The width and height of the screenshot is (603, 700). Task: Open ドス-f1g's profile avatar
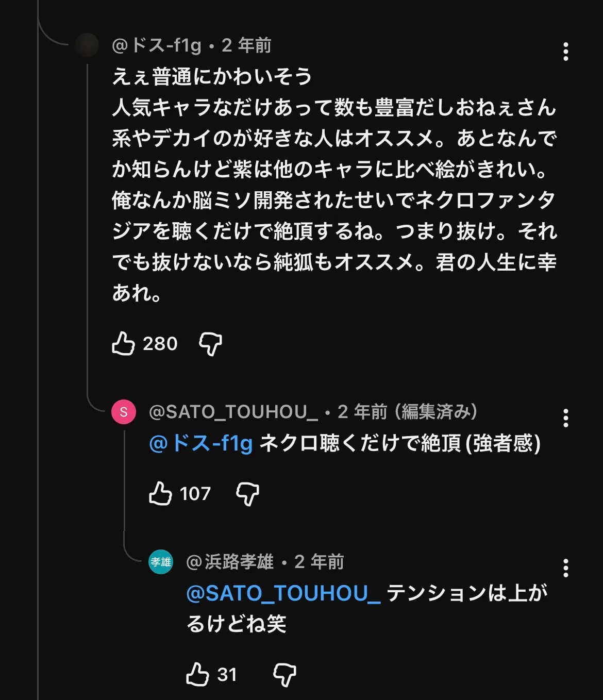pos(87,45)
